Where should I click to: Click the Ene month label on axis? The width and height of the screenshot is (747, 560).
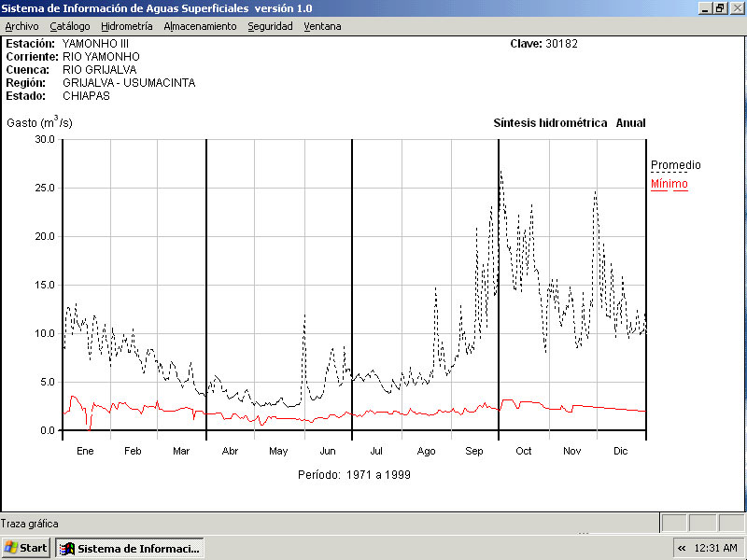pos(85,451)
